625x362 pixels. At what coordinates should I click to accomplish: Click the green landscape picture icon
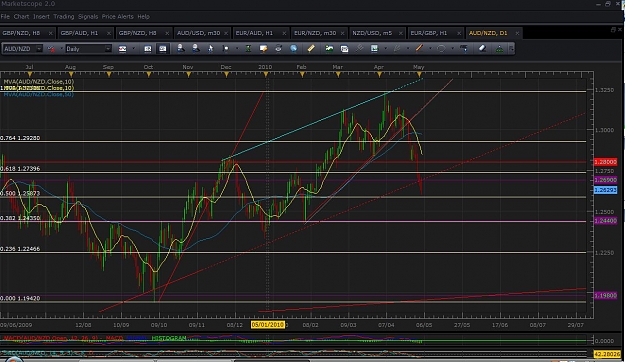[x=329, y=49]
